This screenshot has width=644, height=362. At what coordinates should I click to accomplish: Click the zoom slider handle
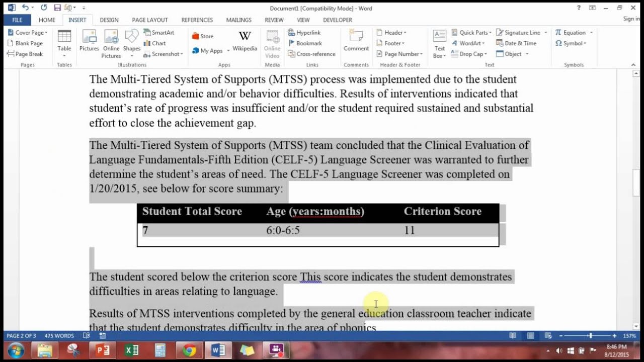pyautogui.click(x=591, y=335)
